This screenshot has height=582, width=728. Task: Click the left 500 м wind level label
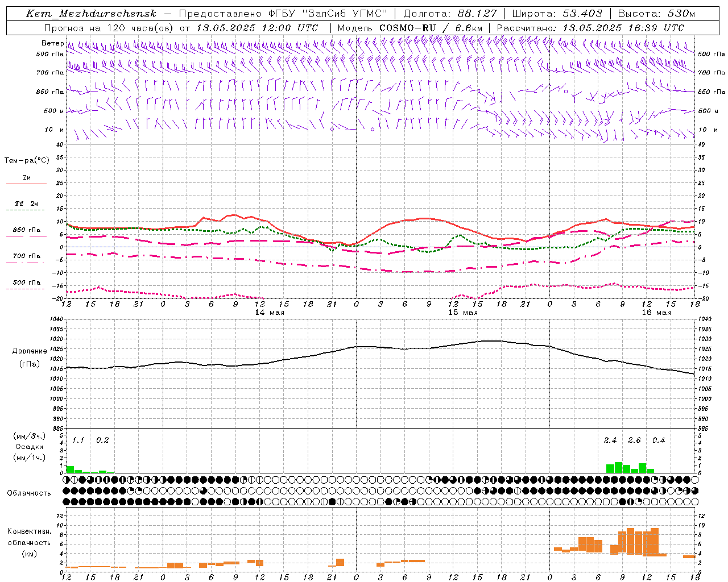tap(54, 111)
